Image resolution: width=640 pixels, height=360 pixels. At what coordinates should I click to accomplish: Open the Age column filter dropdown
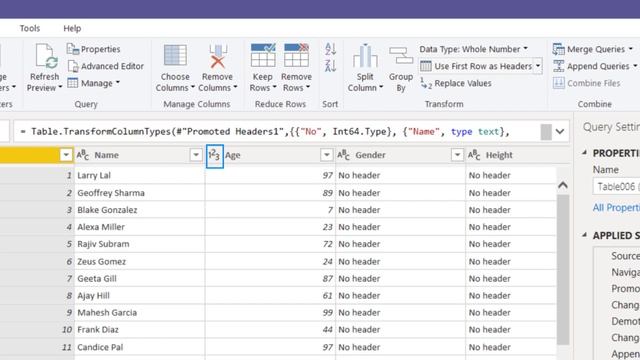click(327, 155)
